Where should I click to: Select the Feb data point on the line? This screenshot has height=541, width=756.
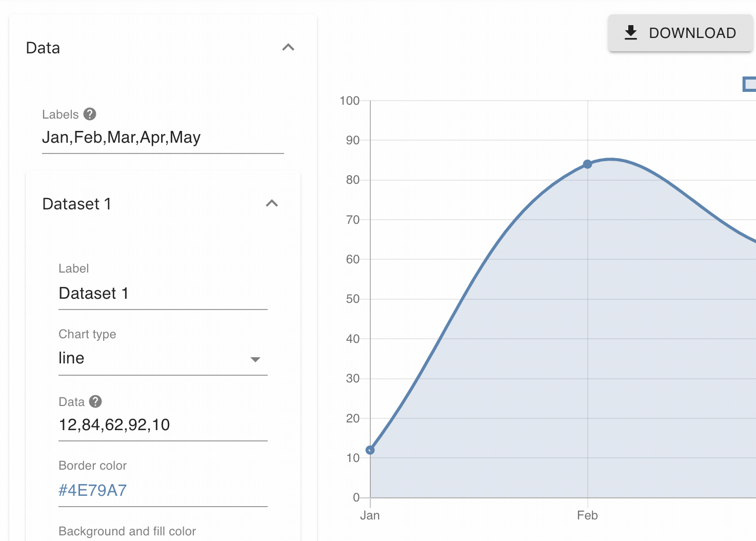point(587,164)
